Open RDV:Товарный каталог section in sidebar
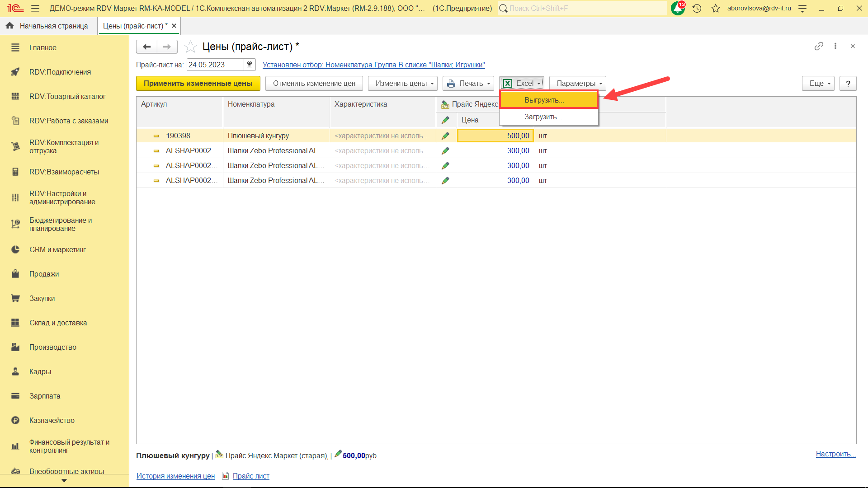Screen dimensions: 868x488 click(67, 96)
